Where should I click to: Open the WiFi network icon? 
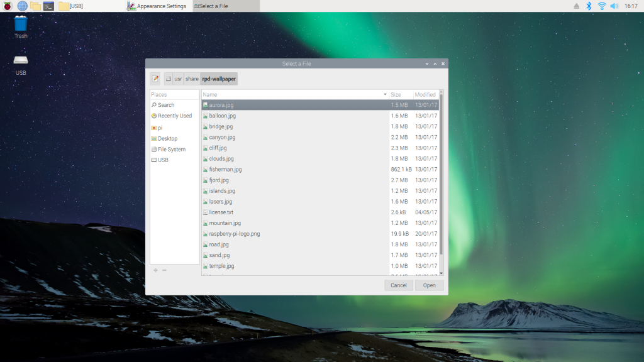coord(602,6)
